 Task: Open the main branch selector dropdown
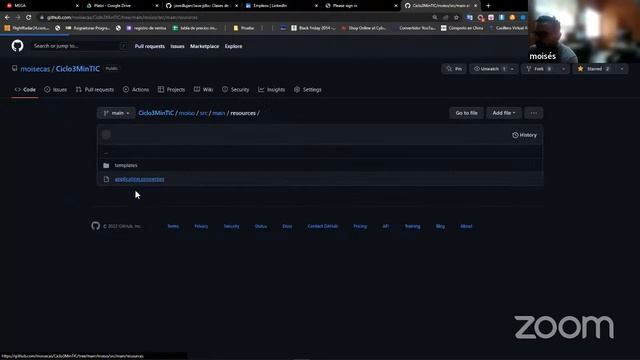pos(116,113)
